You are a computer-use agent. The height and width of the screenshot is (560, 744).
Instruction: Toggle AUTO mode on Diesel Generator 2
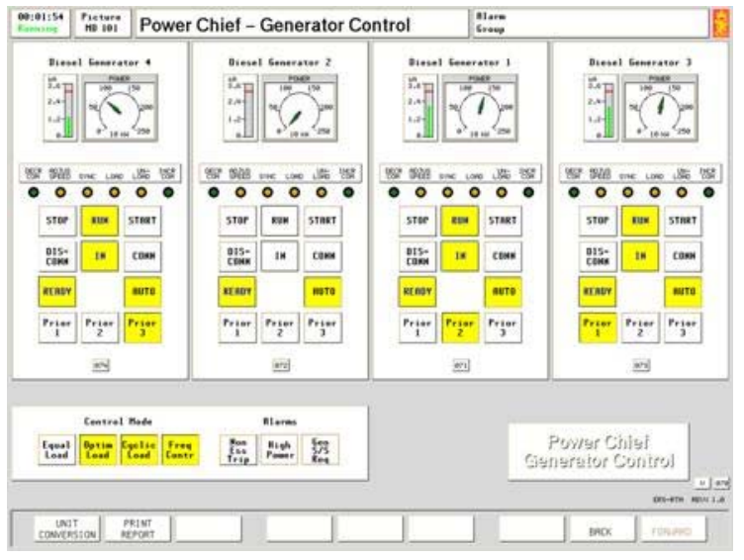(x=324, y=291)
